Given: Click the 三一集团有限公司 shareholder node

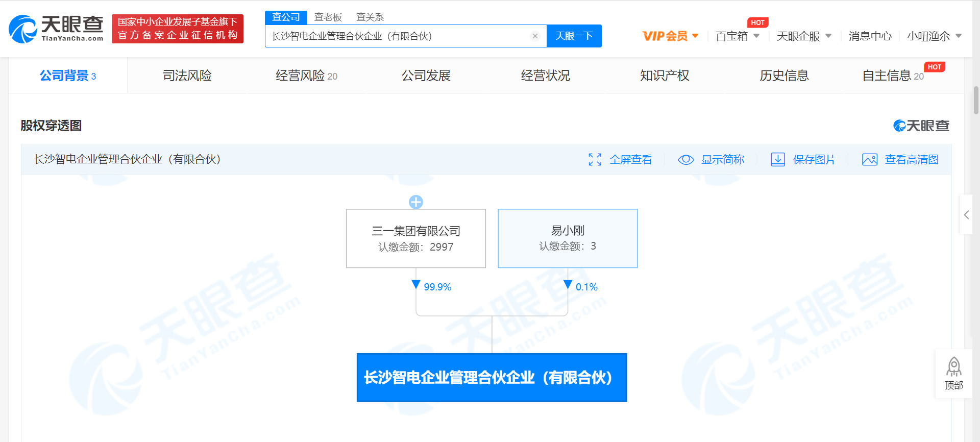Looking at the screenshot, I should 416,238.
